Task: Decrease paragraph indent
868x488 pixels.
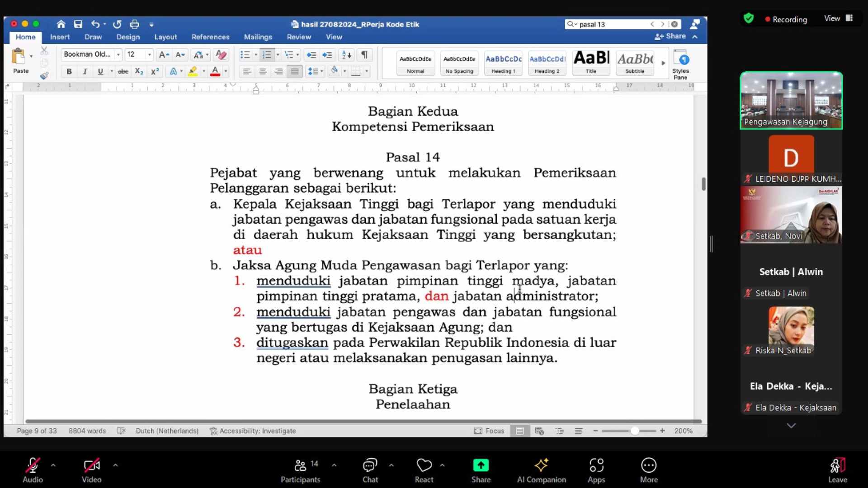Action: coord(311,55)
